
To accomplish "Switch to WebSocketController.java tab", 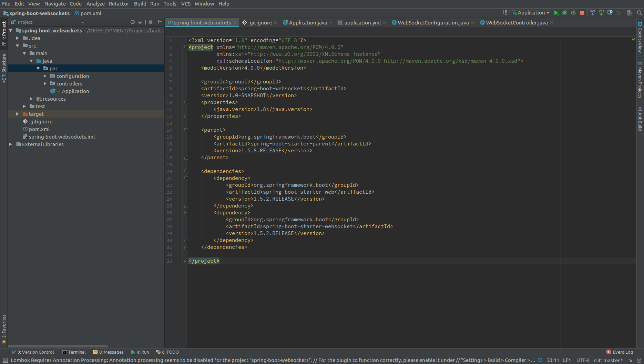I will point(516,23).
